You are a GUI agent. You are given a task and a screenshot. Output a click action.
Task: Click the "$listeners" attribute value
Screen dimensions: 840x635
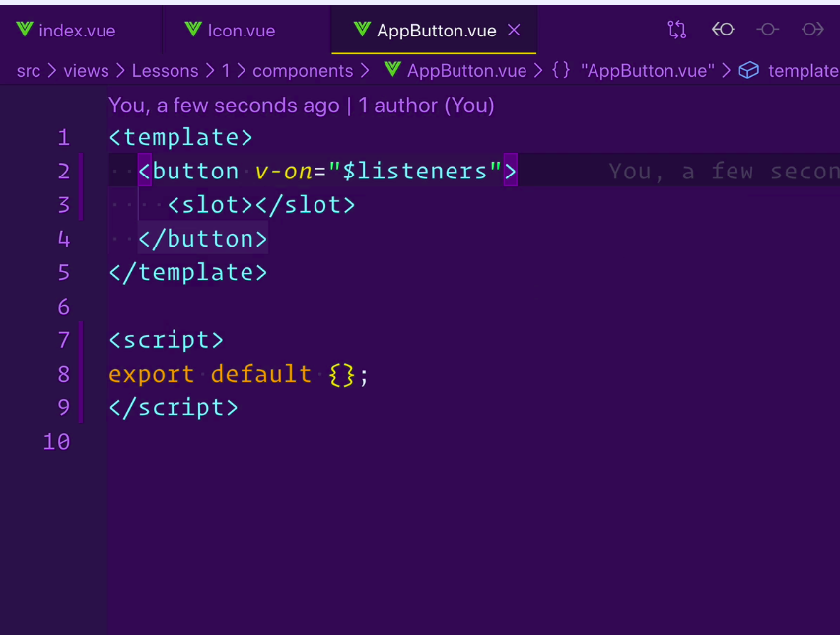pos(415,172)
